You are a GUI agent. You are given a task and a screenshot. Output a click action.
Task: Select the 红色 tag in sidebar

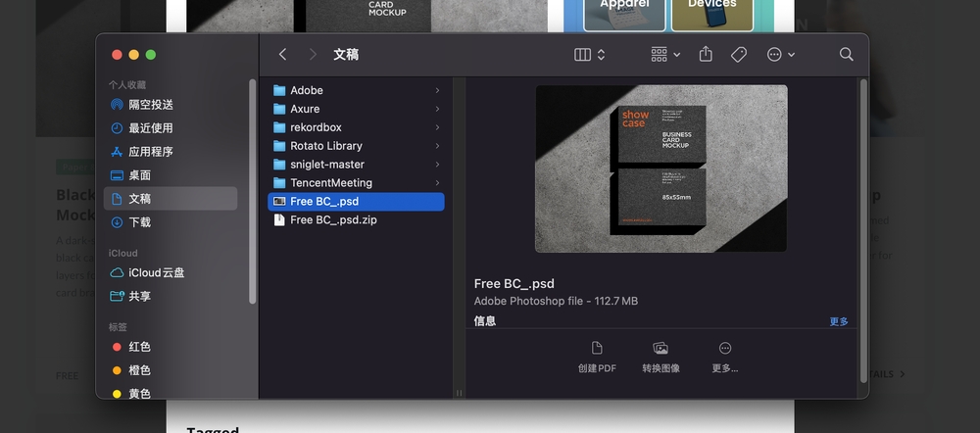pyautogui.click(x=139, y=347)
